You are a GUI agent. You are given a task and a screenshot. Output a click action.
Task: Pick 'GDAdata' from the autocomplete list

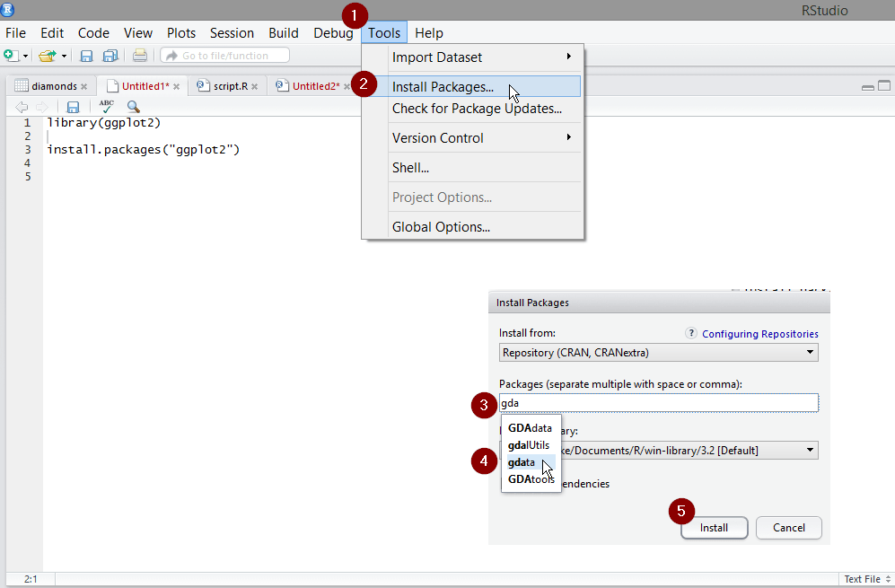click(x=531, y=428)
